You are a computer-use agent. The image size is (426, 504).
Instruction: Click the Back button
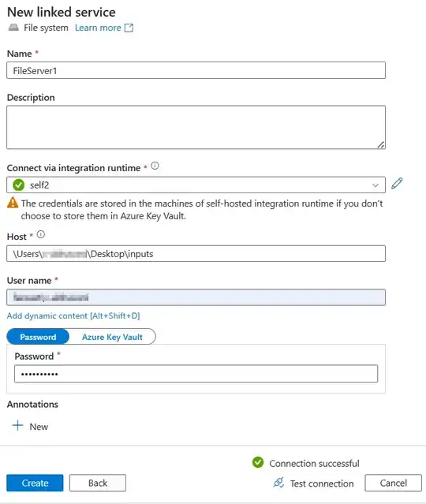(98, 483)
